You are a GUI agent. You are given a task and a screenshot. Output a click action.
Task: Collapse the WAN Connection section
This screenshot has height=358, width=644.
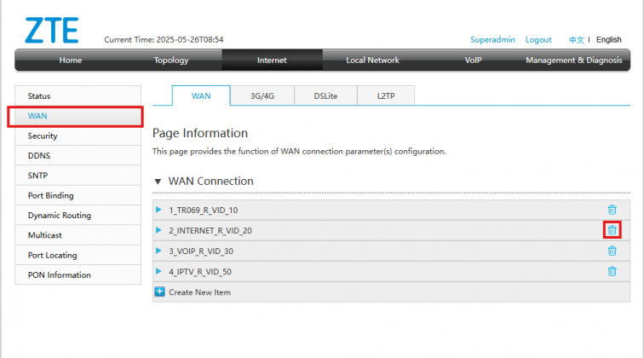(158, 182)
